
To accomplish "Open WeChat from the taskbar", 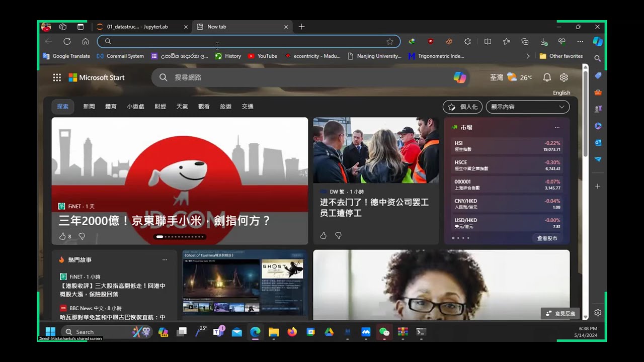I will point(384,332).
